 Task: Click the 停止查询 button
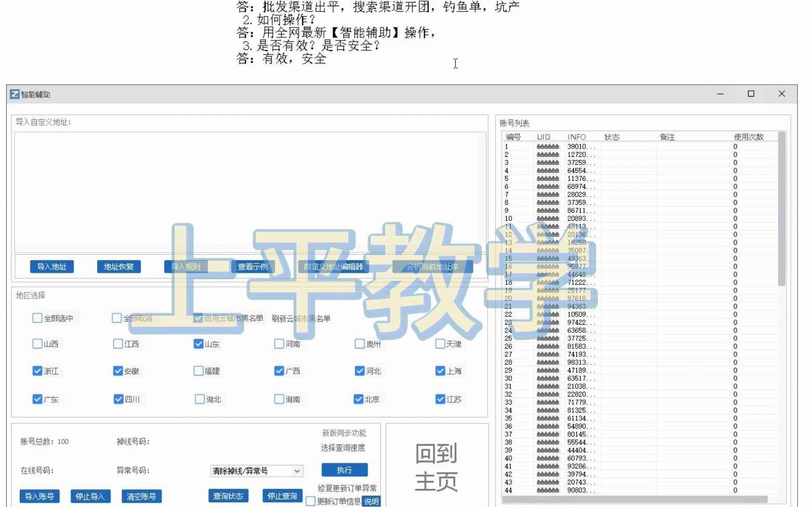[x=282, y=496]
